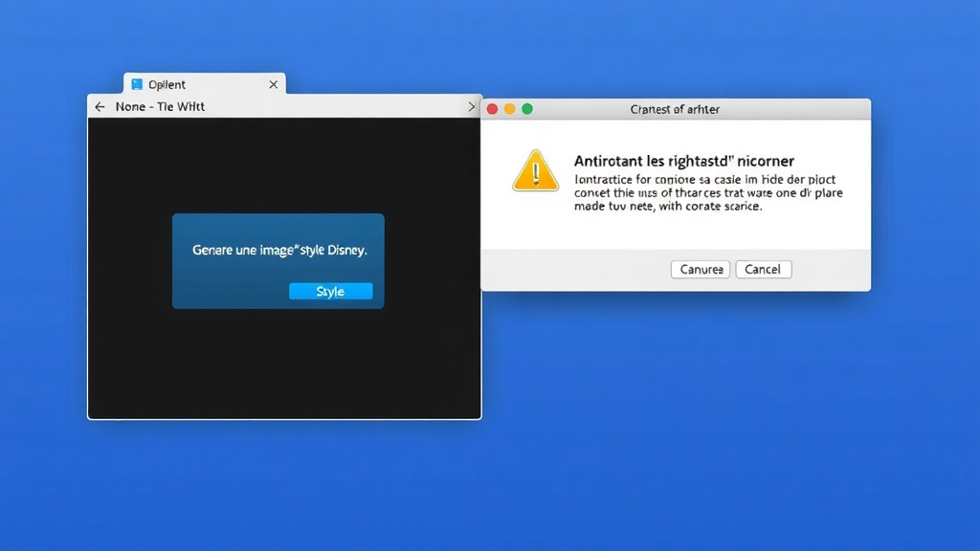Click the "None - Tie Whtt" window title

click(160, 107)
